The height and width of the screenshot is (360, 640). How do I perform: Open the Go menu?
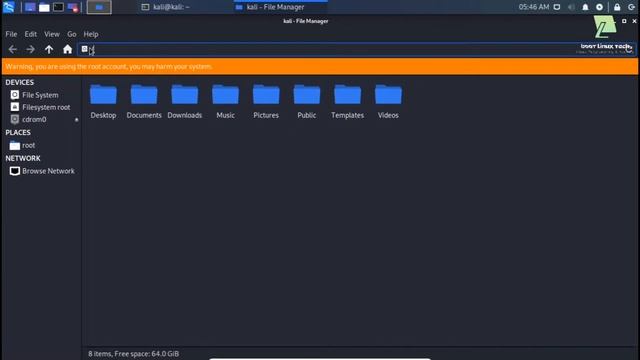click(x=72, y=34)
